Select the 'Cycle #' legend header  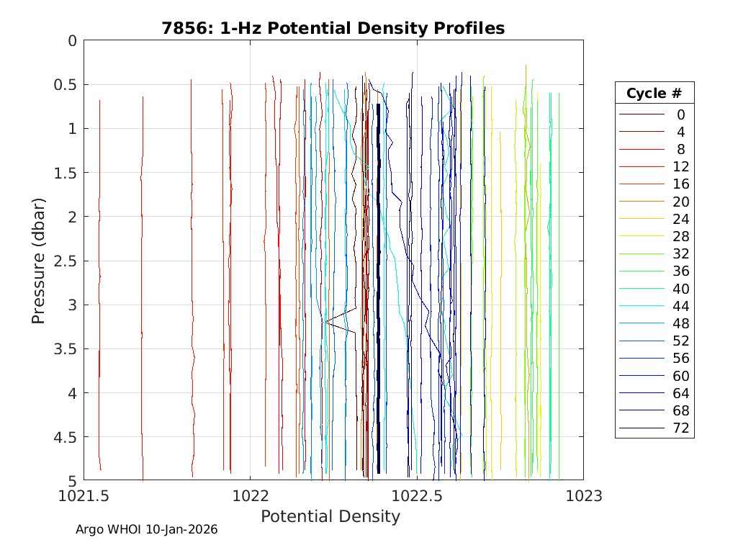click(x=654, y=93)
